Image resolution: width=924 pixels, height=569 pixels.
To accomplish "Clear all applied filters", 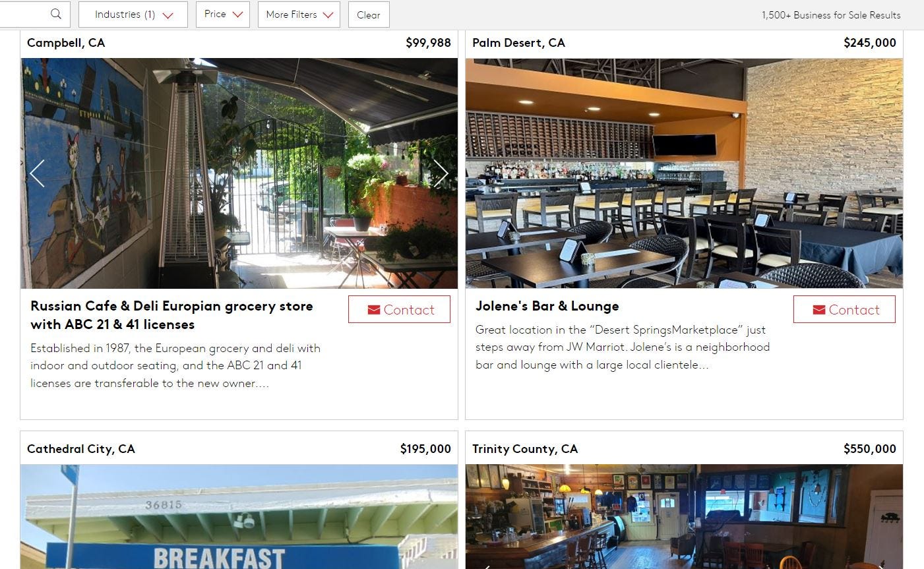I will tap(369, 15).
